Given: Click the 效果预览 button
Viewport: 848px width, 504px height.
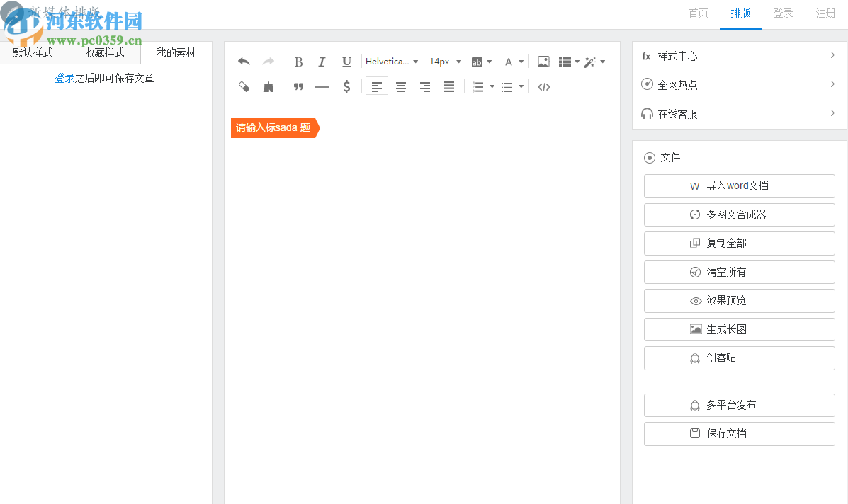Looking at the screenshot, I should [x=740, y=300].
